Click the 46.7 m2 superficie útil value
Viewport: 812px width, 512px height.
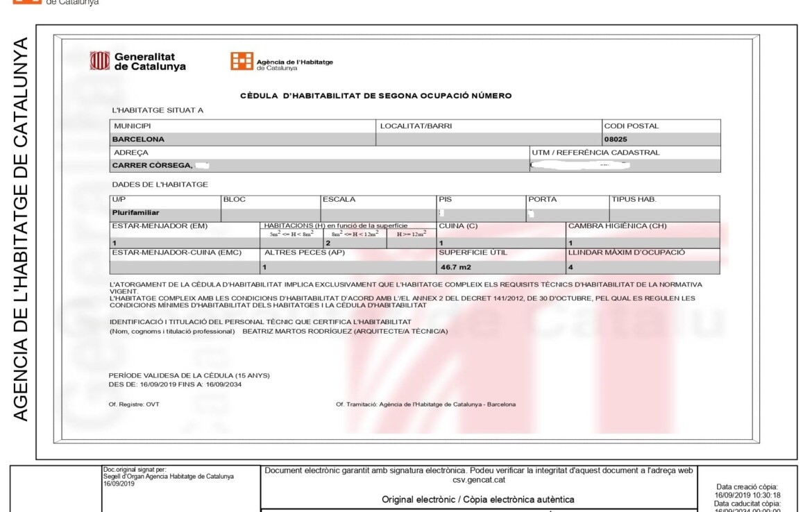pos(455,266)
